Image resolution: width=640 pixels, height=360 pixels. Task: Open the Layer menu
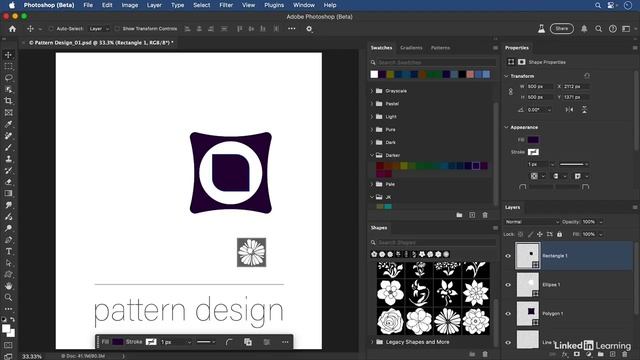154,5
